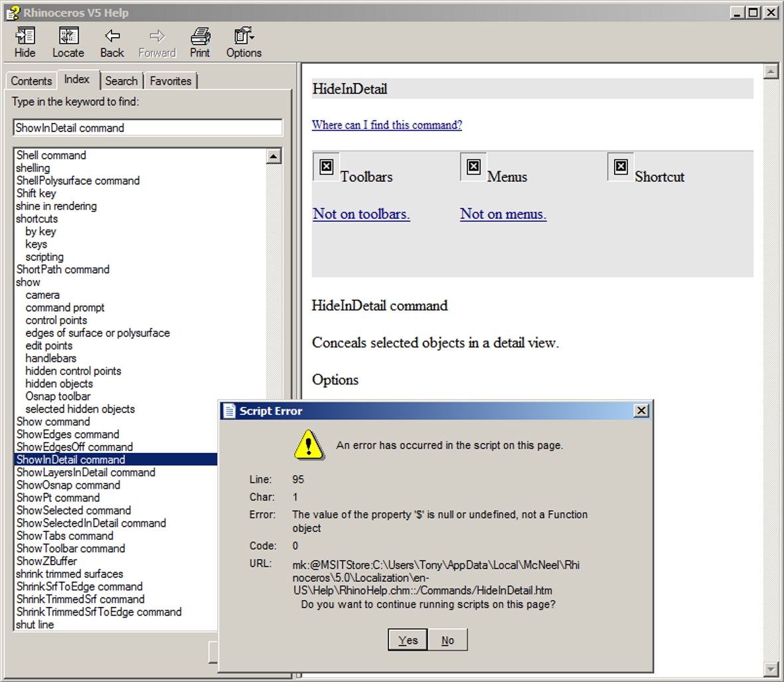Select 'by key' under shortcuts
This screenshot has height=682, width=784.
[x=40, y=232]
